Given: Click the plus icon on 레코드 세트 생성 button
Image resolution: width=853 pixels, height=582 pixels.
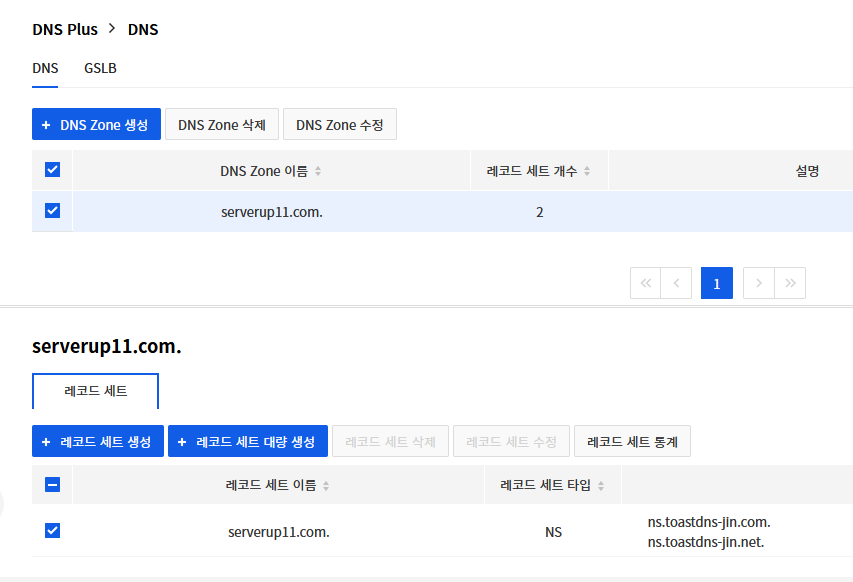Looking at the screenshot, I should (46, 440).
